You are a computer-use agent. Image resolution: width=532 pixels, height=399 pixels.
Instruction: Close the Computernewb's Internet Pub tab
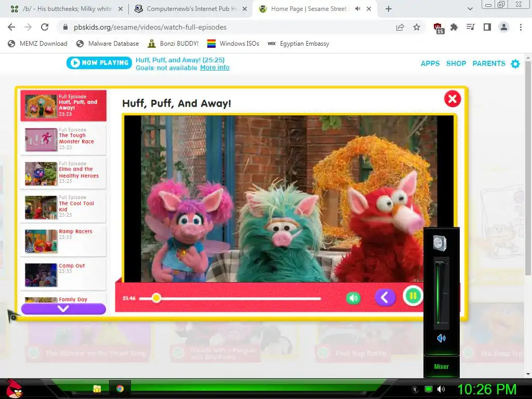coord(245,9)
